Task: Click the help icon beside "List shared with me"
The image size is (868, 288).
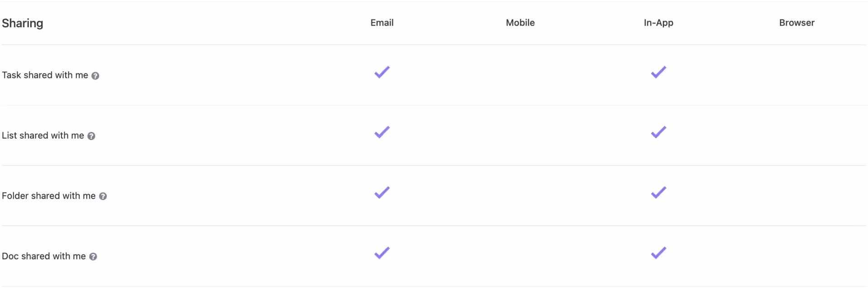Action: tap(91, 136)
